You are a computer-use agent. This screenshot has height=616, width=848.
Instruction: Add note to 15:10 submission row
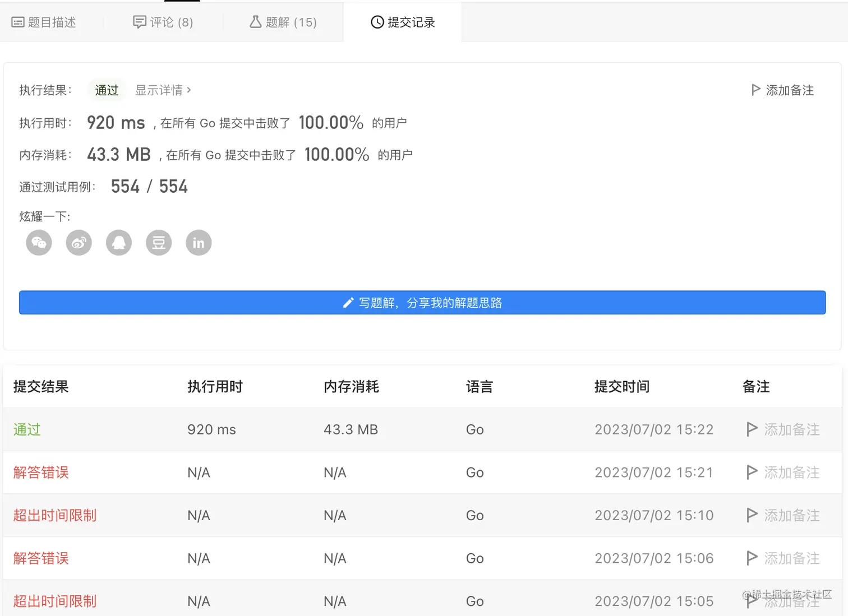pos(783,515)
